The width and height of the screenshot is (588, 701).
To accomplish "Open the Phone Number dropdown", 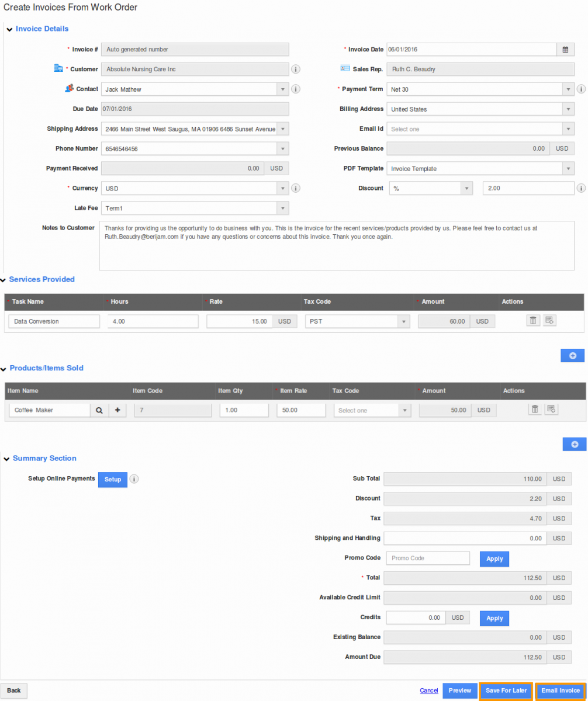I will (x=283, y=149).
